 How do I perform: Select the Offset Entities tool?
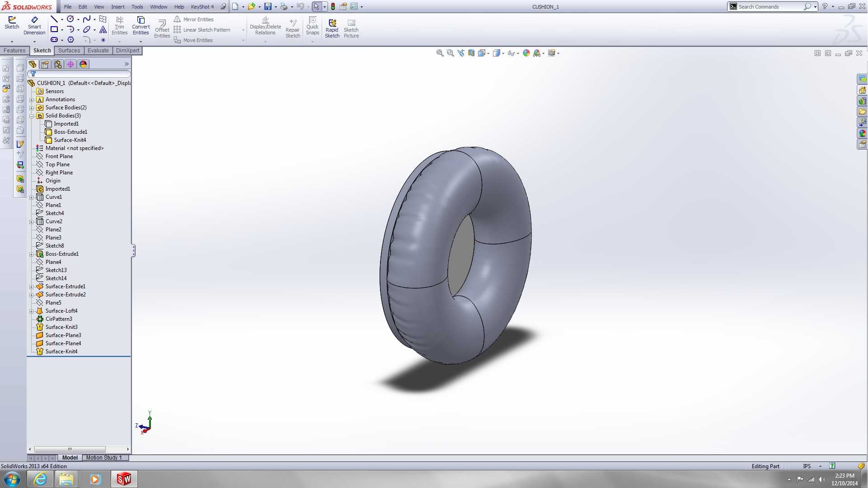point(162,28)
